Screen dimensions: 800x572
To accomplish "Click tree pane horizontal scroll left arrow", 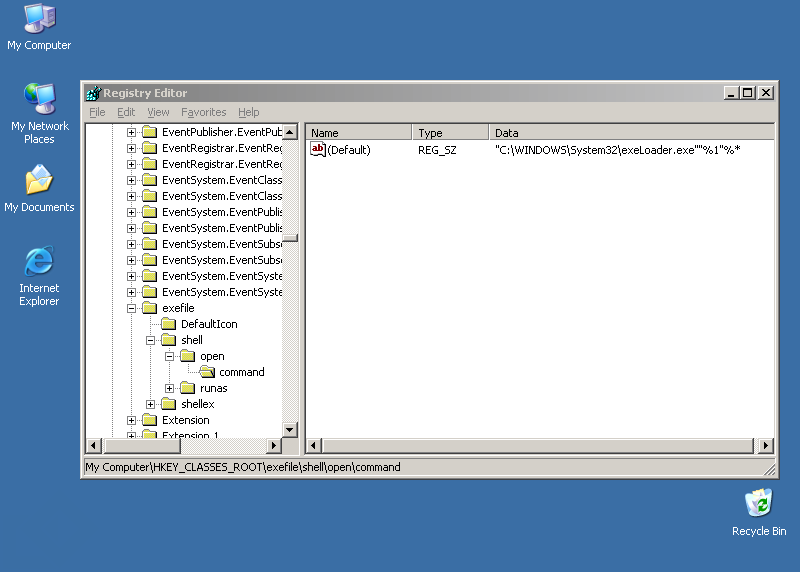I will [93, 445].
